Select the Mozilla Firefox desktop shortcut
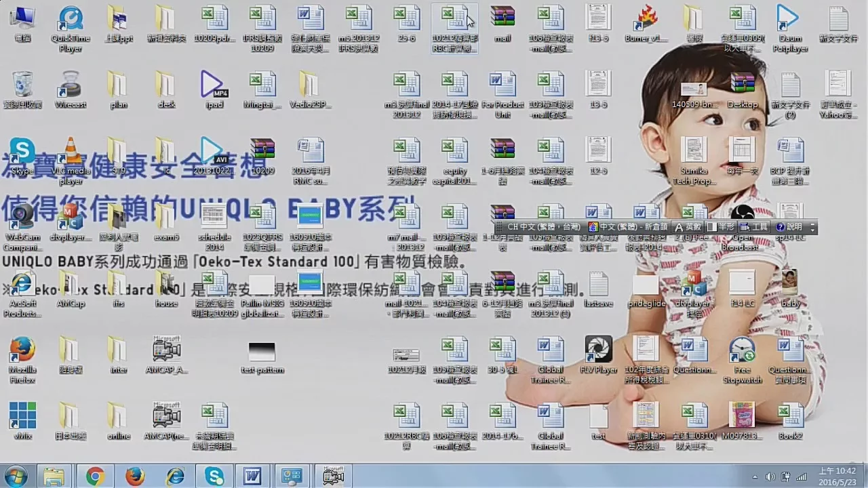Viewport: 868px width, 488px height. (x=22, y=359)
